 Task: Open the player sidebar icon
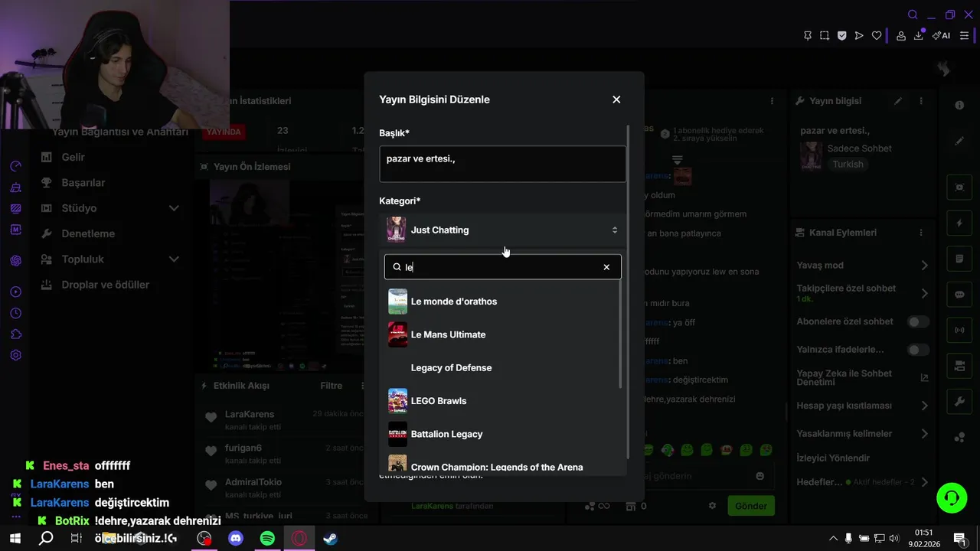click(15, 292)
